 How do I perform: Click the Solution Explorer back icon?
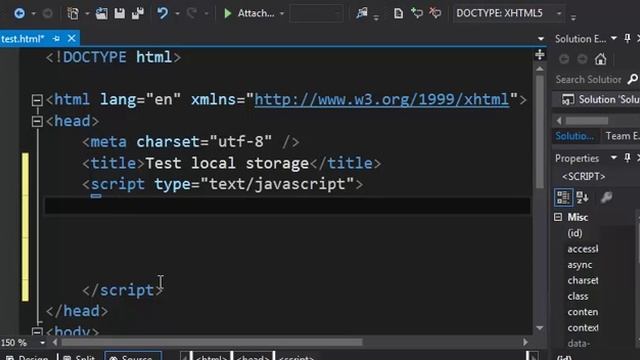[564, 59]
